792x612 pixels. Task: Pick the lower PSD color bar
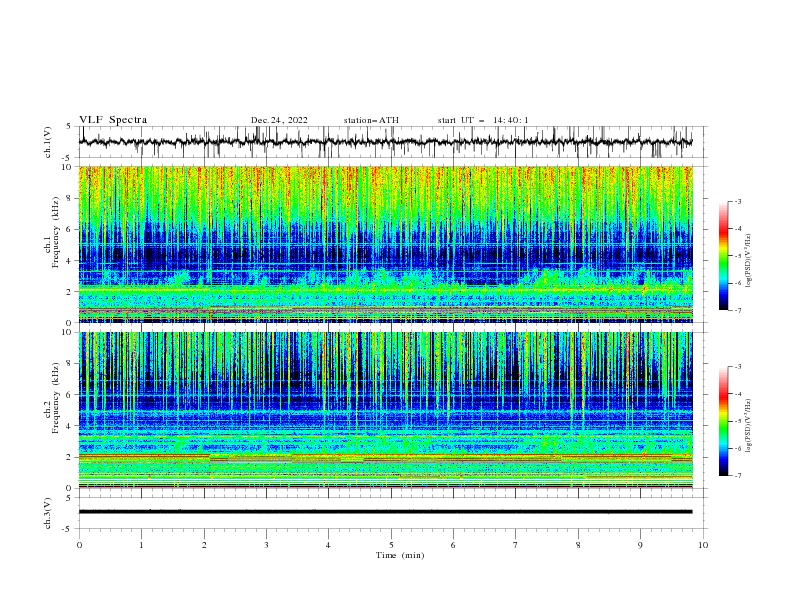pyautogui.click(x=724, y=421)
